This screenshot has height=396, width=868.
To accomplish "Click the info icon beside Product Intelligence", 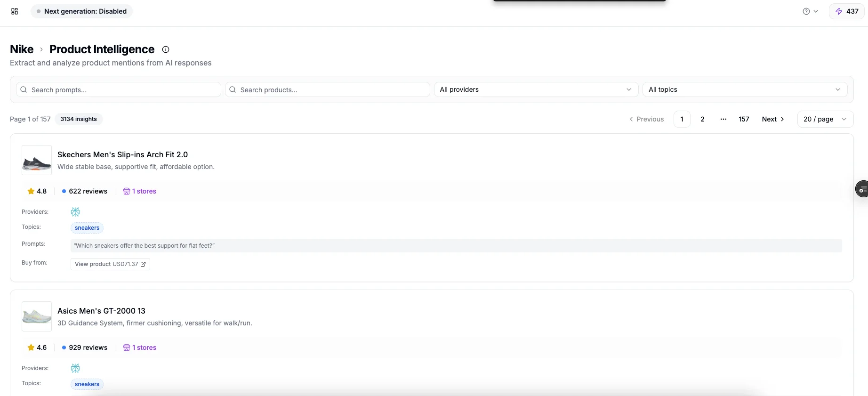I will (x=166, y=49).
